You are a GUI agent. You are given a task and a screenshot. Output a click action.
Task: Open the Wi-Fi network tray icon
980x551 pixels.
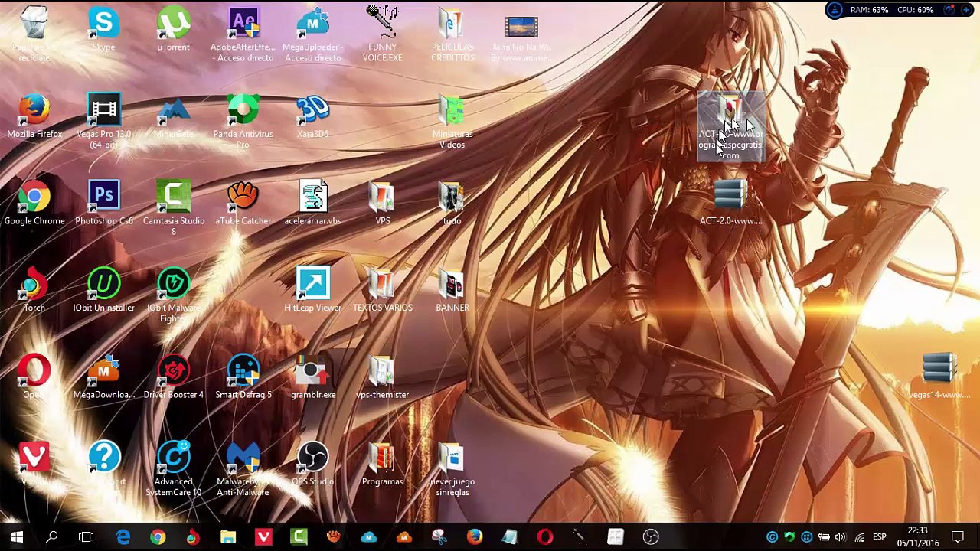coord(859,537)
